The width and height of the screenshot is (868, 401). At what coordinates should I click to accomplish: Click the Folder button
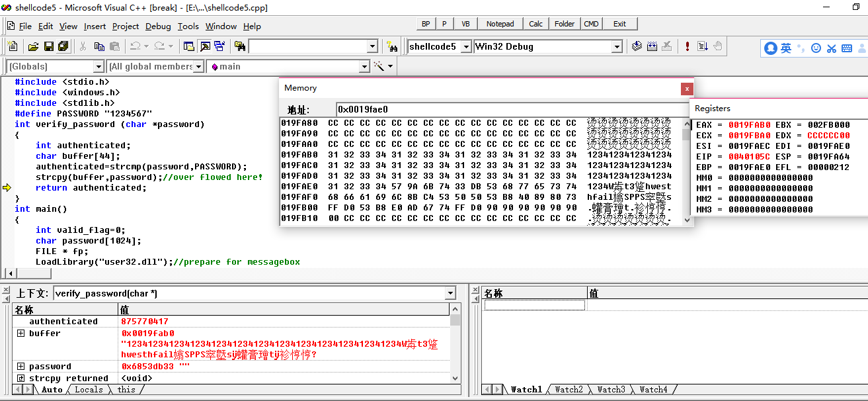coord(565,24)
